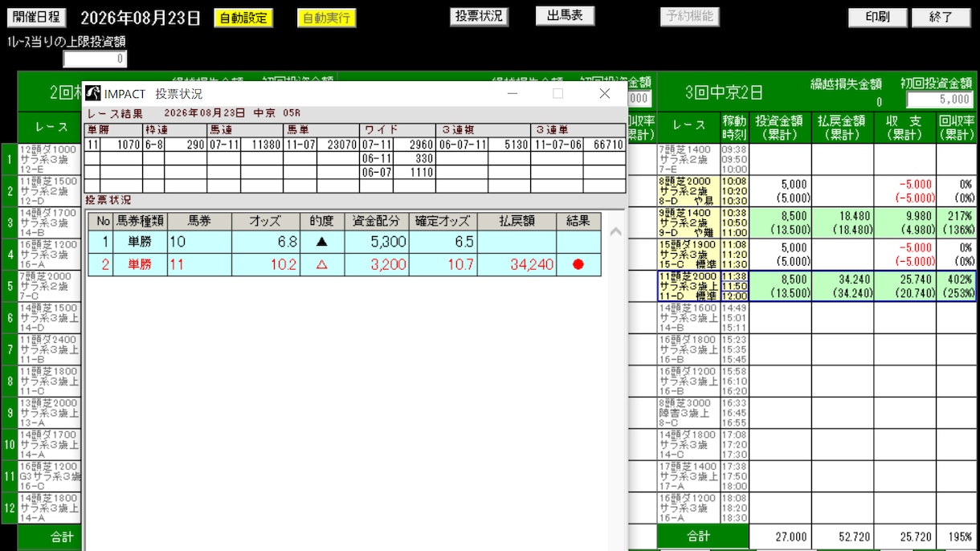This screenshot has width=980, height=551.
Task: Click the 払戻金額 18,480 cell
Action: (843, 223)
